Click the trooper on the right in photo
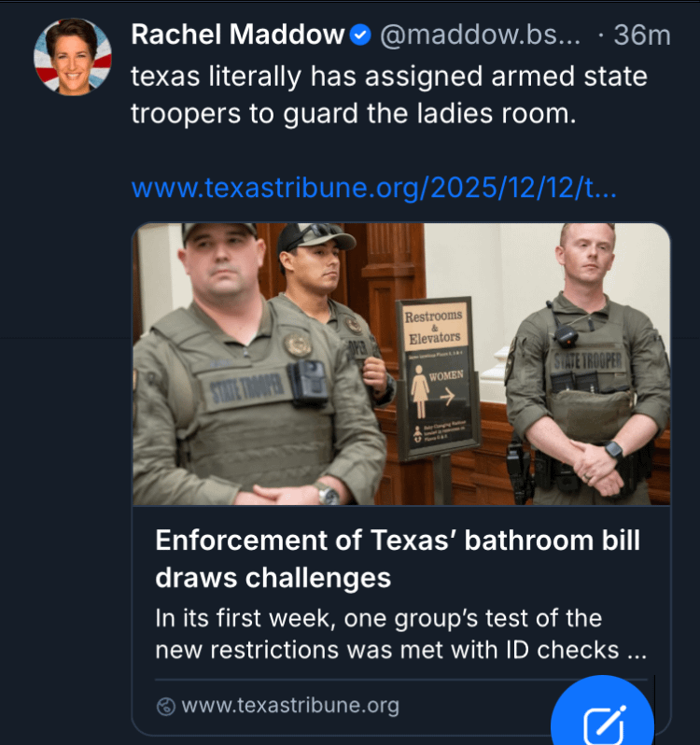 [588, 364]
